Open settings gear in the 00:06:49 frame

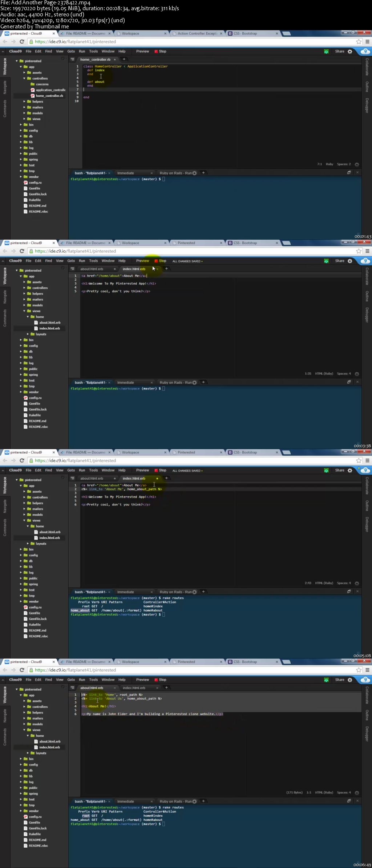point(350,680)
